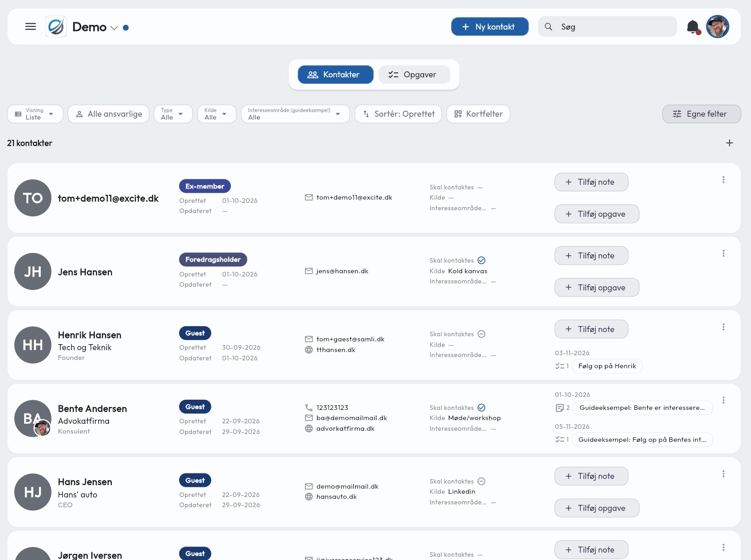Open the Visning Liste dropdown
The image size is (751, 560).
(35, 114)
